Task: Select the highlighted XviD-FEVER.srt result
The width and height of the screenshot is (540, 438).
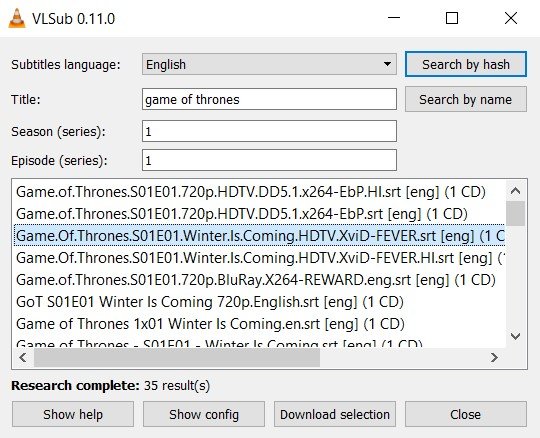Action: [x=260, y=236]
